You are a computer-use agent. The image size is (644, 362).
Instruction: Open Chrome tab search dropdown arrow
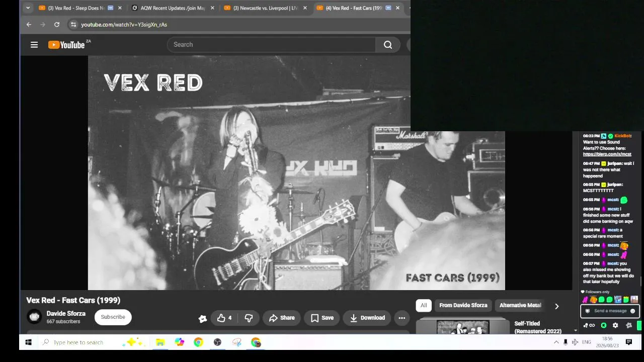28,8
